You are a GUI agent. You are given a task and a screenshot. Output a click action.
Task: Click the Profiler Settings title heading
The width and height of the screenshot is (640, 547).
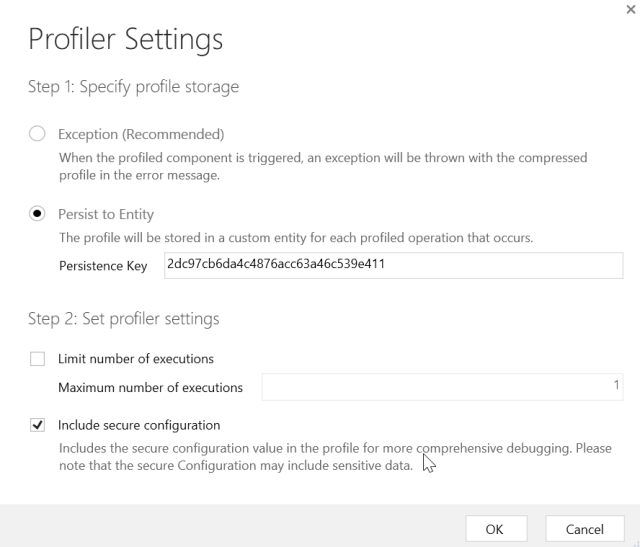point(125,40)
